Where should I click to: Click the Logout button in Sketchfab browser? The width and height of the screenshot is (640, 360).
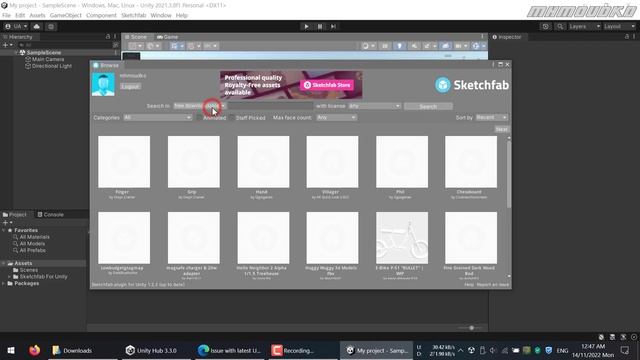tap(130, 87)
